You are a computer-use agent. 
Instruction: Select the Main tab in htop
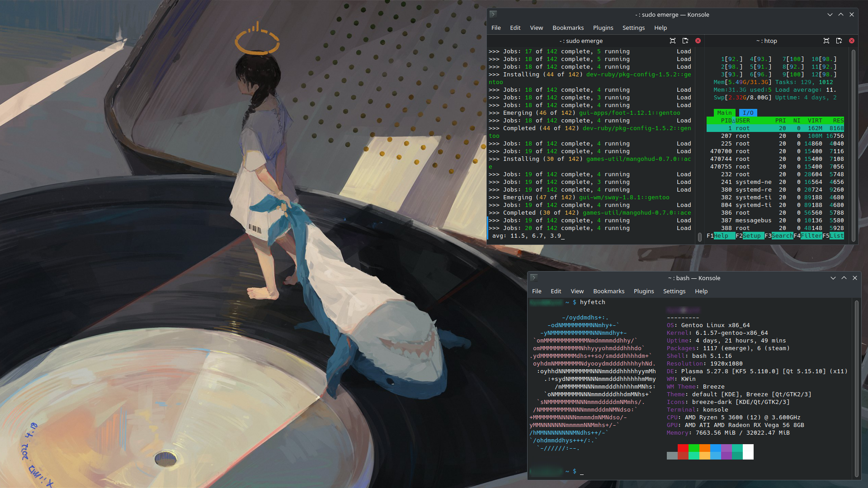724,113
